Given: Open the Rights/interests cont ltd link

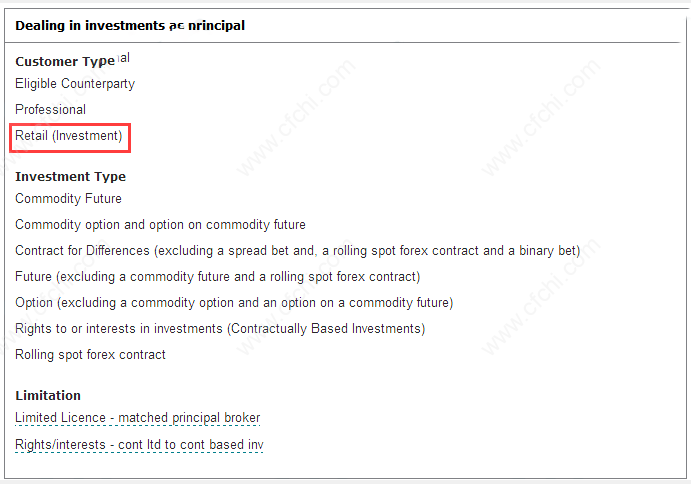Looking at the screenshot, I should (x=139, y=444).
